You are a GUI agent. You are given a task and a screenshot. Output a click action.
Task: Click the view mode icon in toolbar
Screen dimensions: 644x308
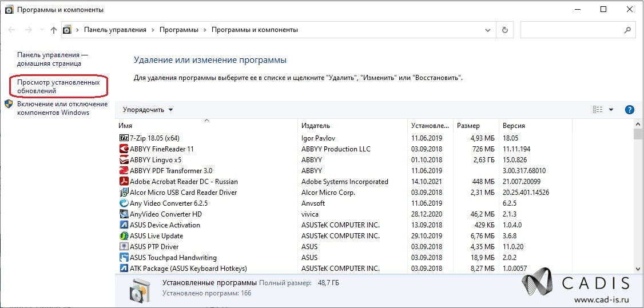click(598, 110)
